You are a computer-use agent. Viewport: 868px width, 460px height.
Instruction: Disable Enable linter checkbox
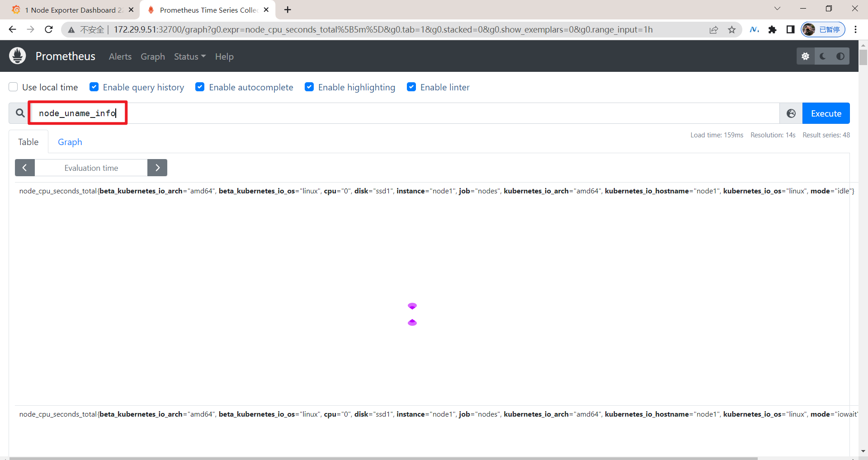[411, 87]
